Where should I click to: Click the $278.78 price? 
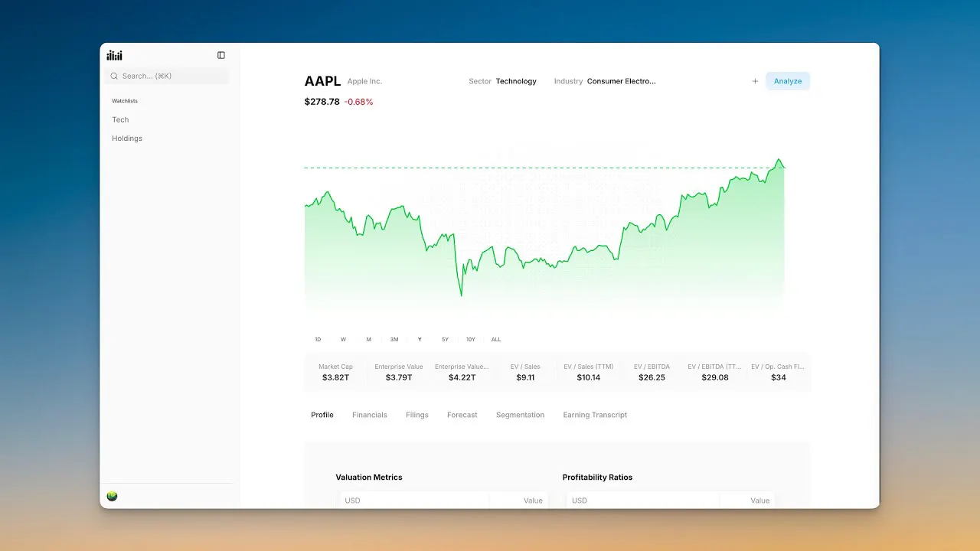coord(322,102)
